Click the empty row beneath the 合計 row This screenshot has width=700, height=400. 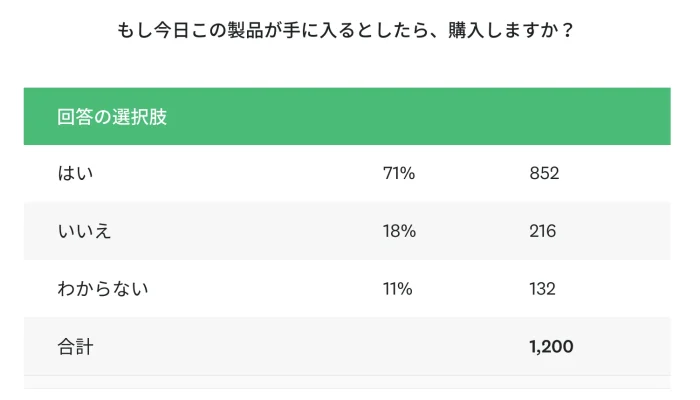click(347, 382)
